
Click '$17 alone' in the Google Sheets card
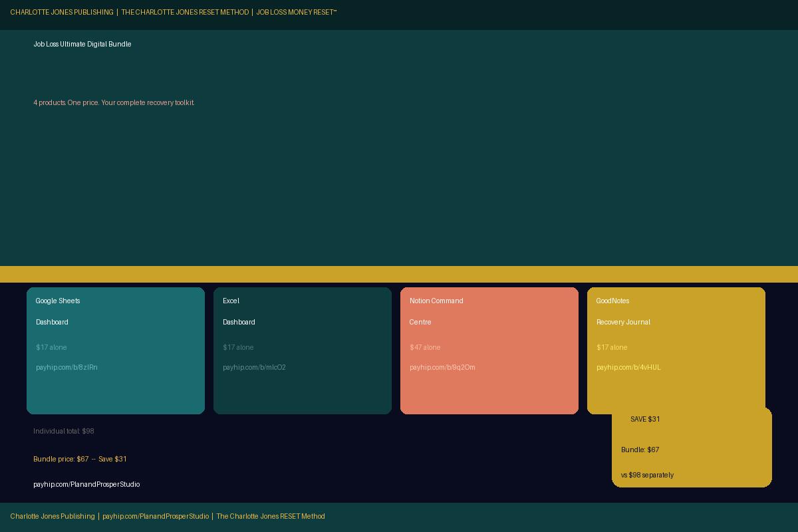51,347
